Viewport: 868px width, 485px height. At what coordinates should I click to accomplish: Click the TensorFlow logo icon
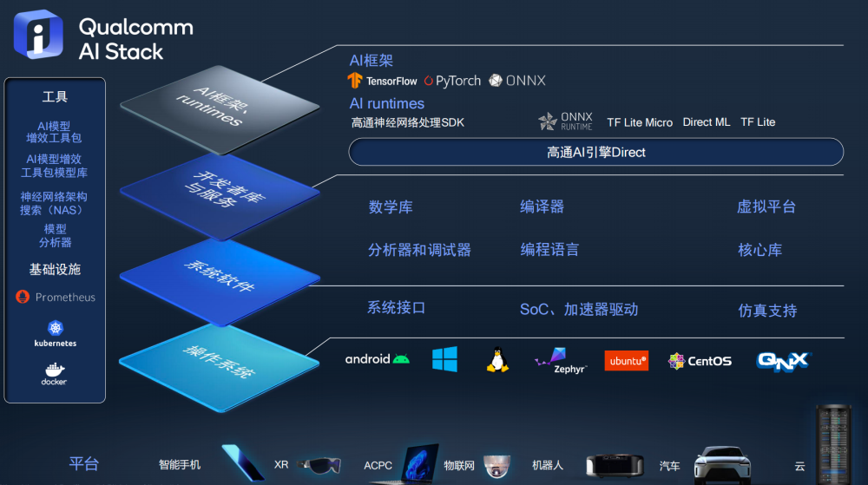tap(354, 81)
